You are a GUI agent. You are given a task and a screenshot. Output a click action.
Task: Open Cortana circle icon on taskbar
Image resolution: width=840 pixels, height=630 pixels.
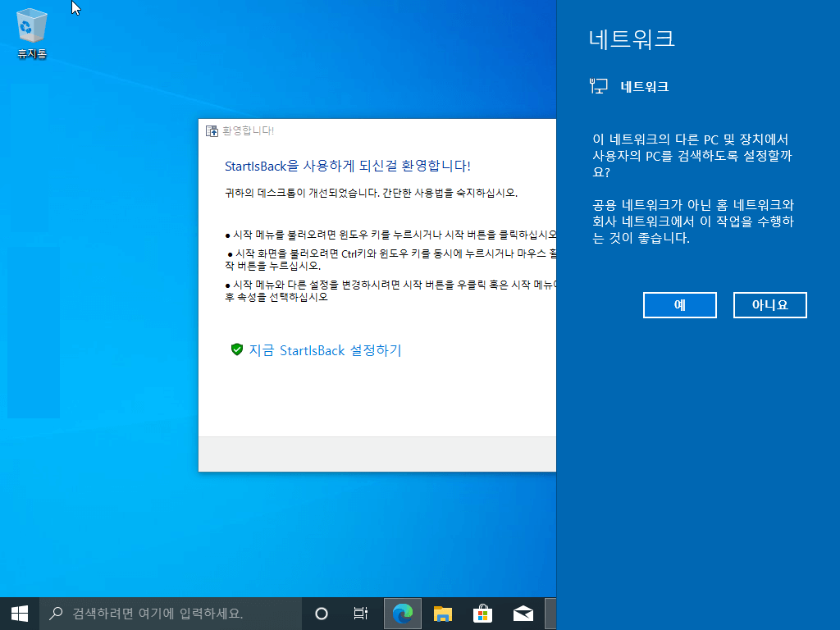pos(322,614)
